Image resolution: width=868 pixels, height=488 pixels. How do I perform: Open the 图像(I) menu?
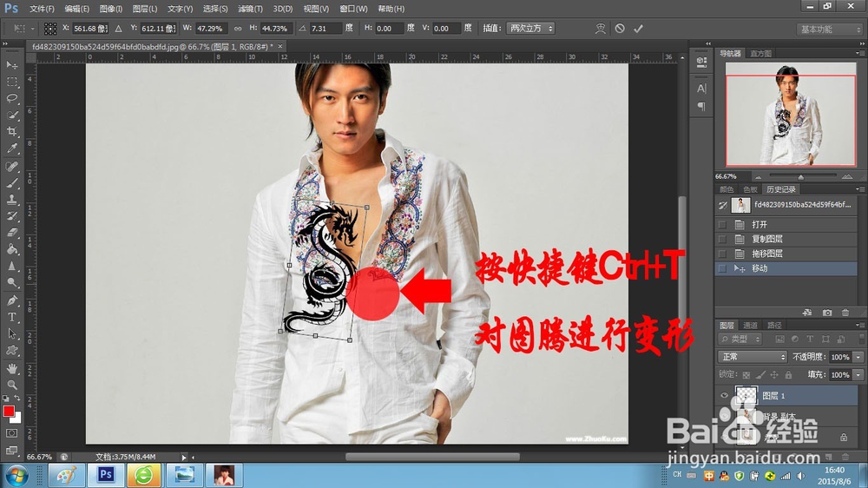(x=111, y=9)
